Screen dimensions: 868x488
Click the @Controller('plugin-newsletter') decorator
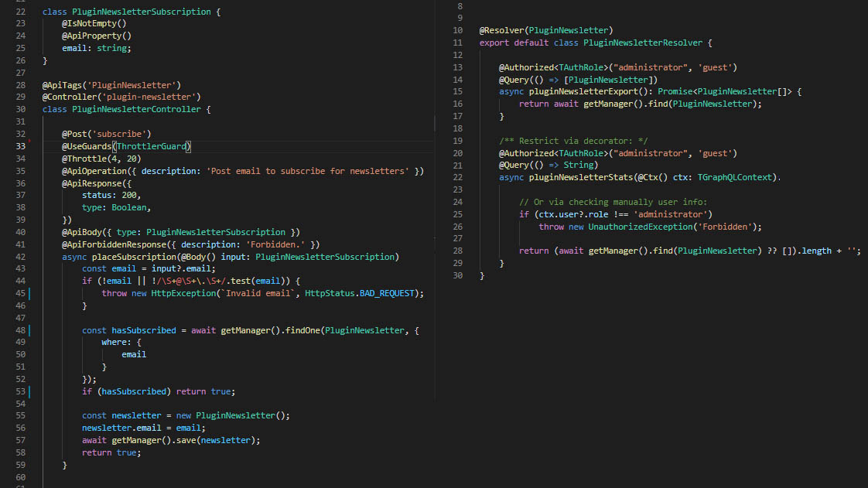[x=121, y=97]
